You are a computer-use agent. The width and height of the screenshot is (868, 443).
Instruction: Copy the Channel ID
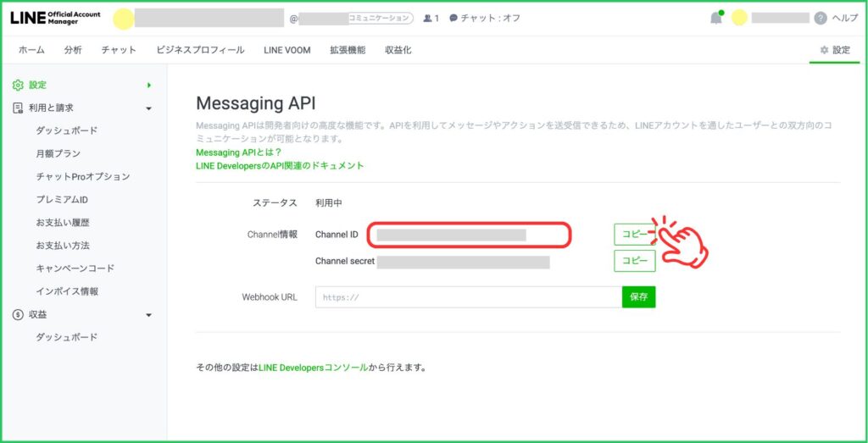(634, 235)
